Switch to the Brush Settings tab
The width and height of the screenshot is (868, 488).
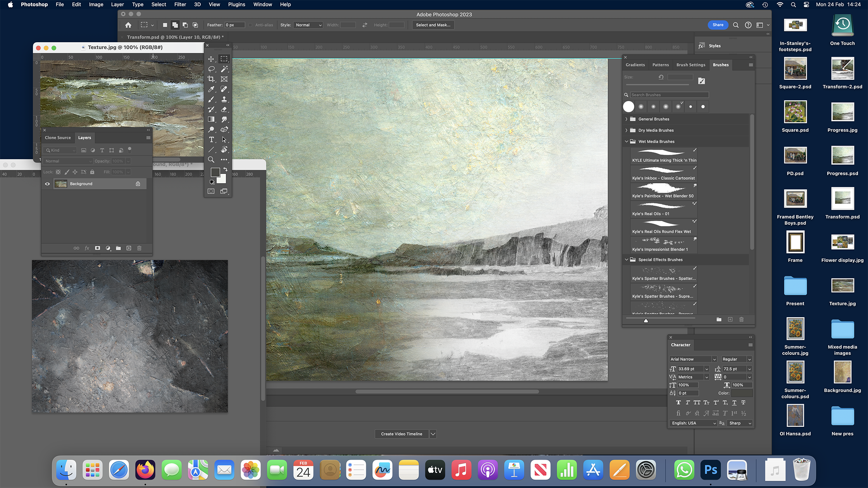[x=691, y=65]
